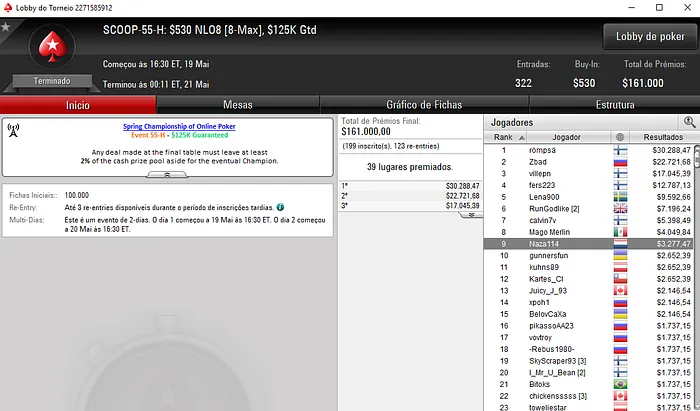This screenshot has height=411, width=700.
Task: Open Spring Championship of Online Poker link
Action: pyautogui.click(x=179, y=126)
